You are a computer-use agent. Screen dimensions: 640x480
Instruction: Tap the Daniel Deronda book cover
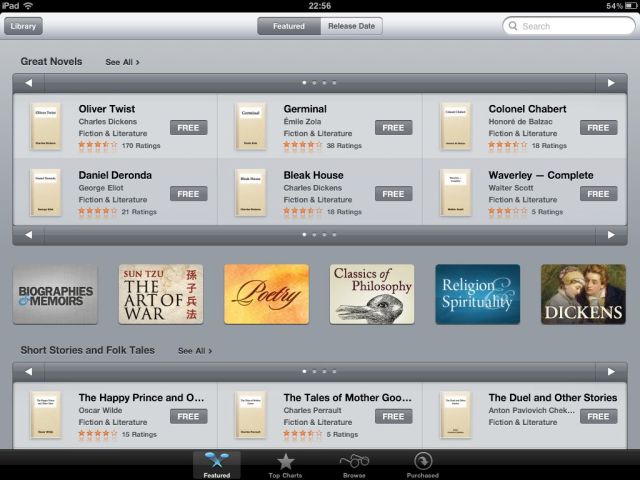[45, 193]
